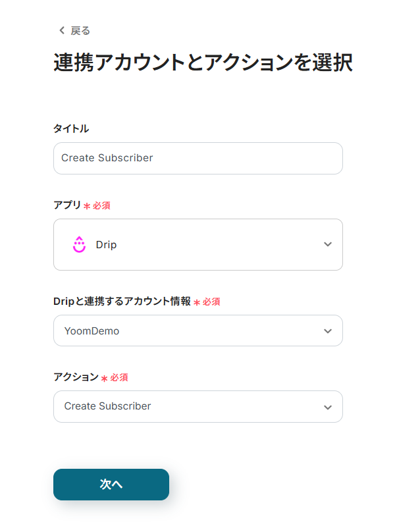The image size is (397, 532).
Task: Click the 連携アカウントとアクションを選択 heading
Action: tap(203, 63)
